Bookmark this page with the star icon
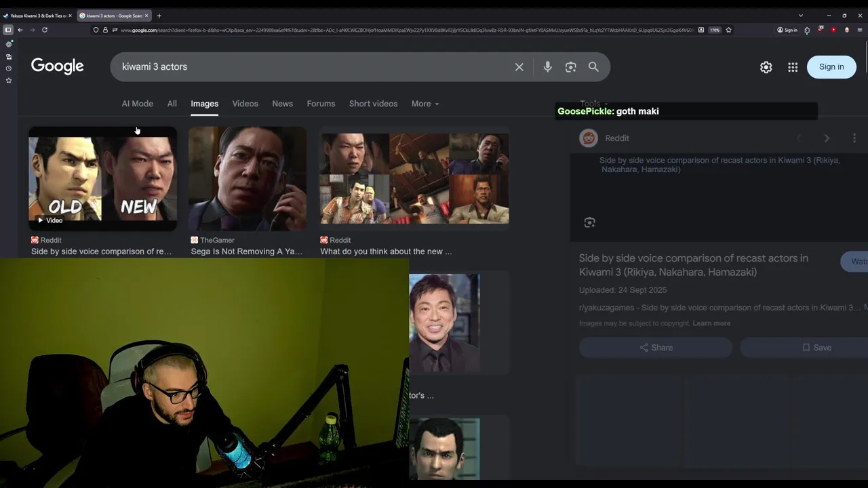Image resolution: width=868 pixels, height=488 pixels. click(x=729, y=30)
